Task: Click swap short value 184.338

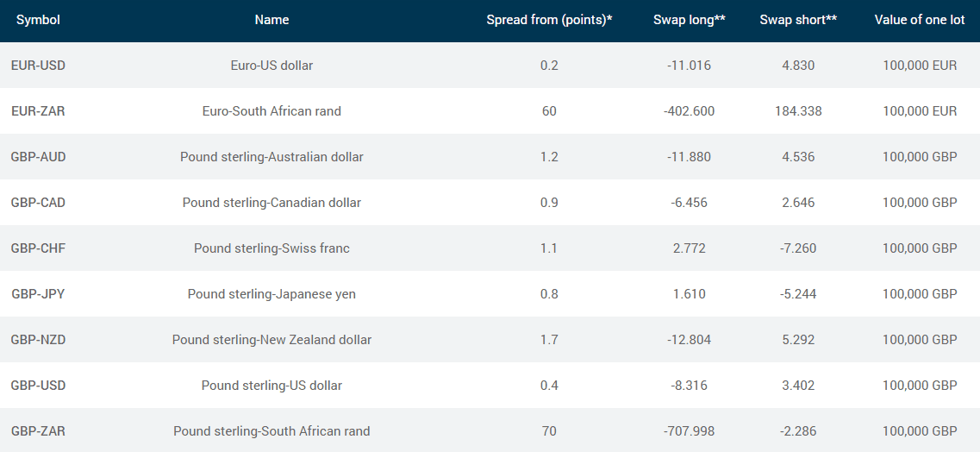Action: [x=798, y=111]
